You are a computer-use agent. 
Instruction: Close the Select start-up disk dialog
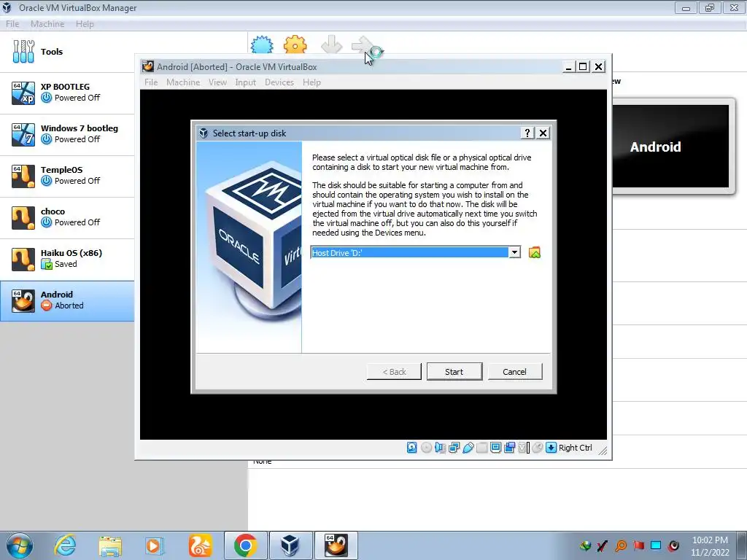point(543,133)
